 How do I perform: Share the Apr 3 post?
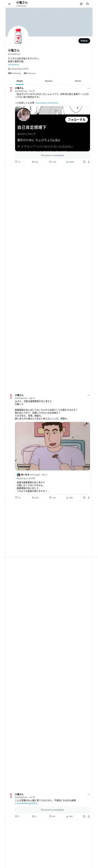pyautogui.click(x=89, y=497)
